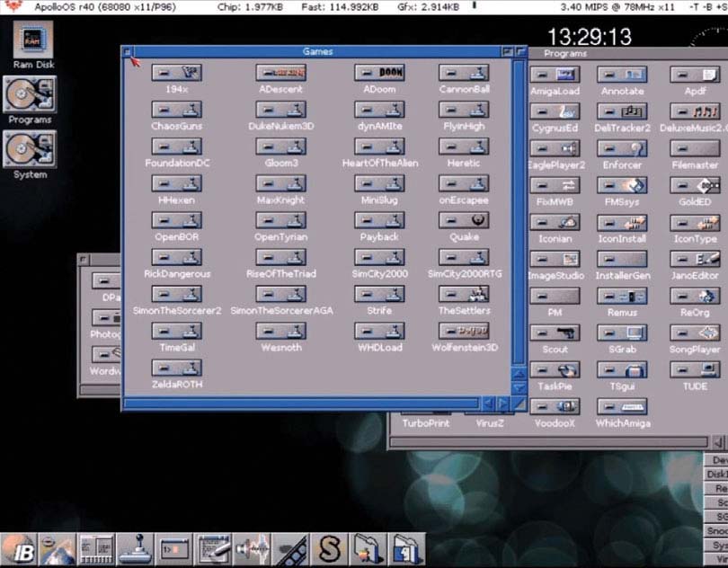Open the WhichAmiga program icon
This screenshot has height=568, width=728.
[x=622, y=407]
